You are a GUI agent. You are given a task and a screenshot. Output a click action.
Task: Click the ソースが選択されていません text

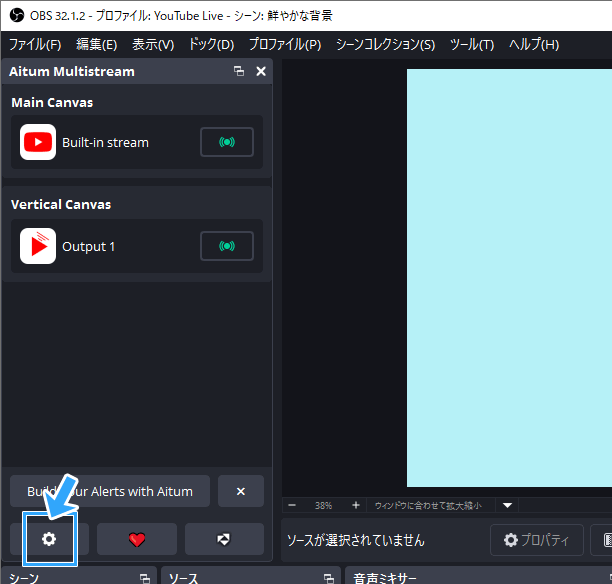pyautogui.click(x=356, y=540)
